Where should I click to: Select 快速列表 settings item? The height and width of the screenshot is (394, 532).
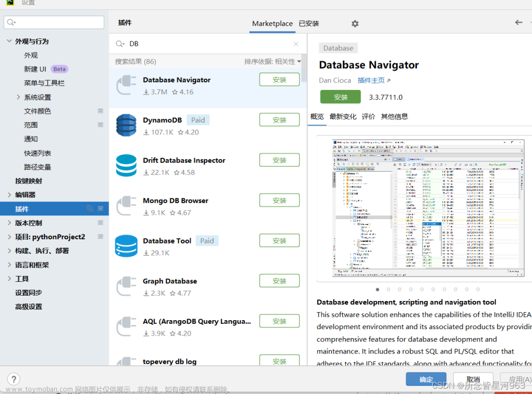click(x=37, y=153)
